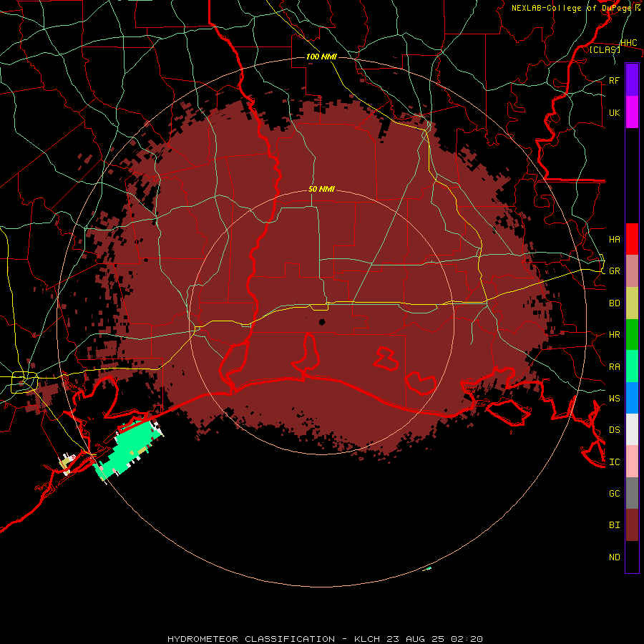Click the WS blue legend swatch
This screenshot has width=644, height=644.
point(632,398)
